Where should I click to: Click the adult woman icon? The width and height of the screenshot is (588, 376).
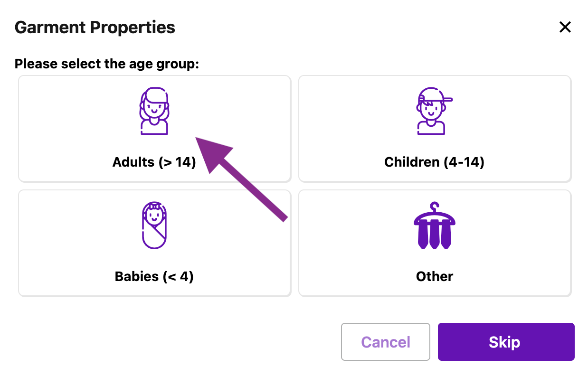pyautogui.click(x=154, y=111)
